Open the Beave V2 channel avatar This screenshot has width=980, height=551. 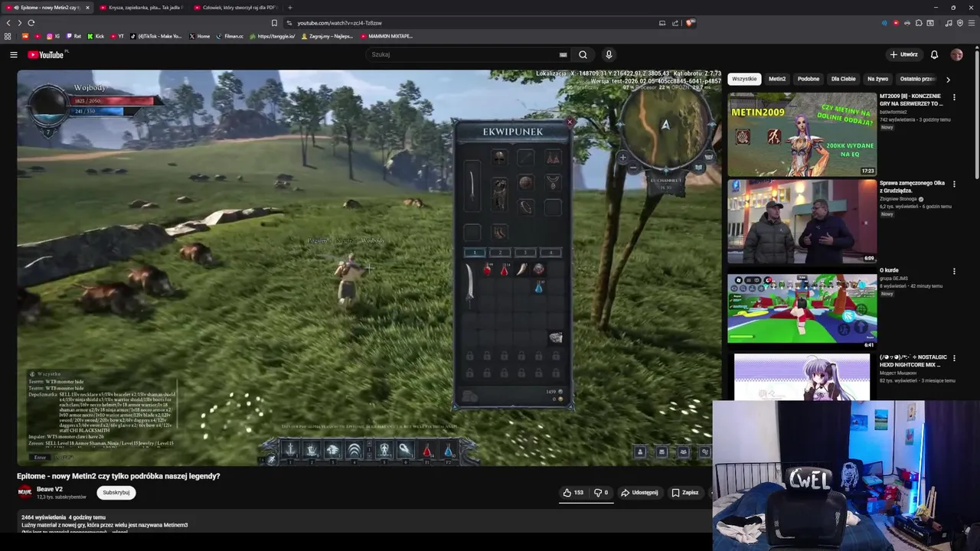24,492
